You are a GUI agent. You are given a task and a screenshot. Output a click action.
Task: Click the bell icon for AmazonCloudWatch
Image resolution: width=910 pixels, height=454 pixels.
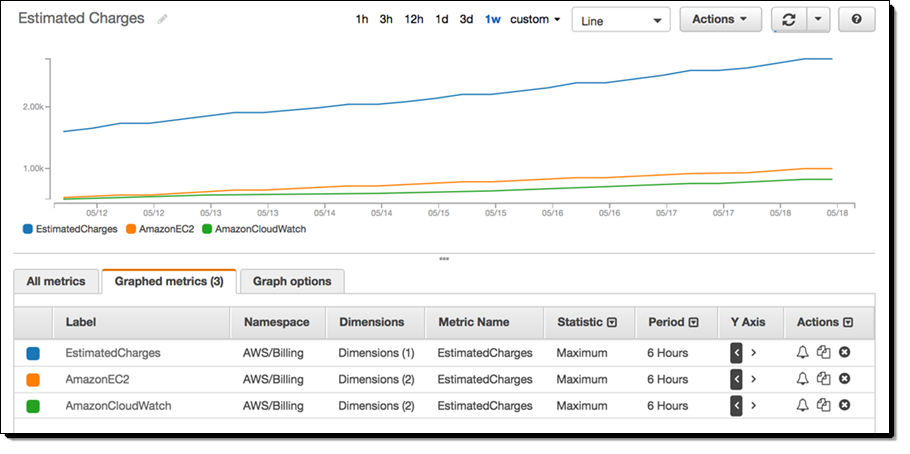click(x=802, y=406)
